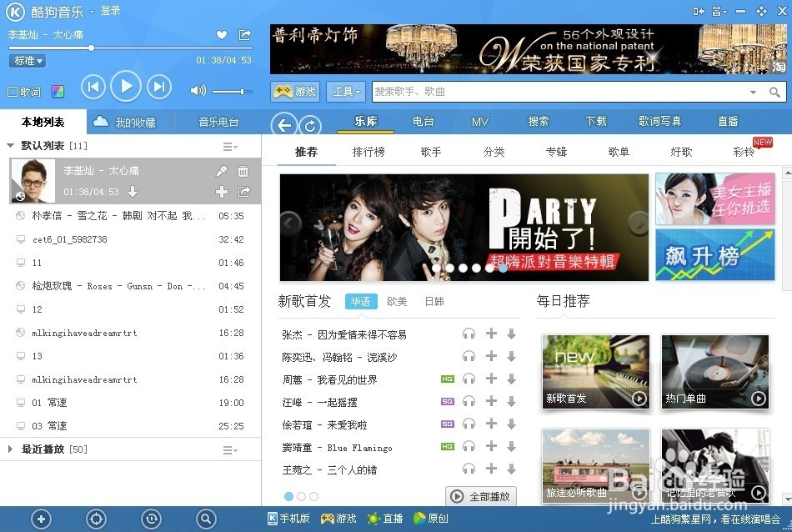Locate current song with target icon
The image size is (792, 532).
96,519
